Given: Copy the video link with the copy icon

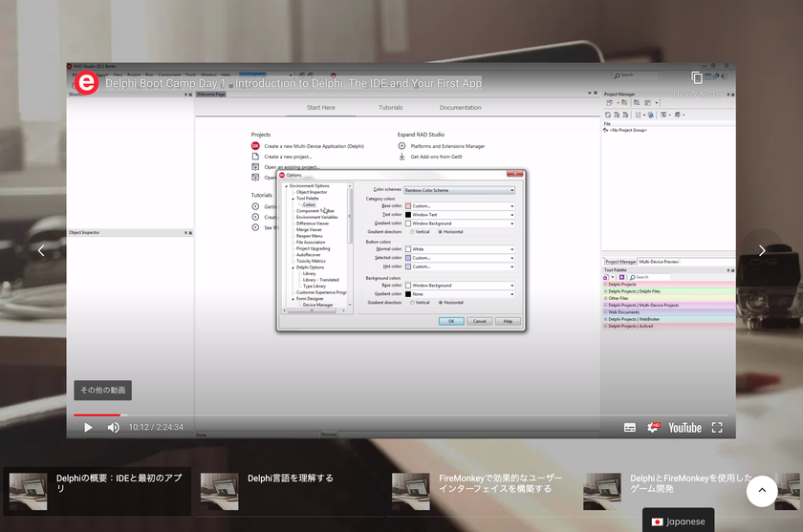Looking at the screenshot, I should click(697, 77).
